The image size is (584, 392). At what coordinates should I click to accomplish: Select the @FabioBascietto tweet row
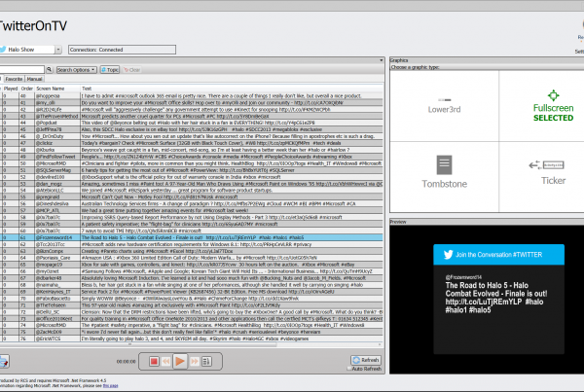[x=192, y=299]
